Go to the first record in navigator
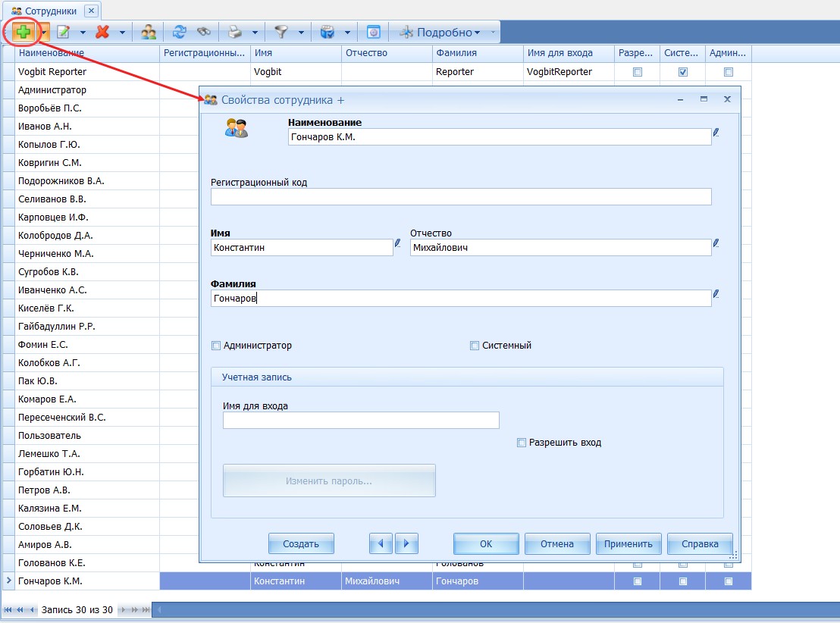Image resolution: width=840 pixels, height=623 pixels. click(8, 609)
